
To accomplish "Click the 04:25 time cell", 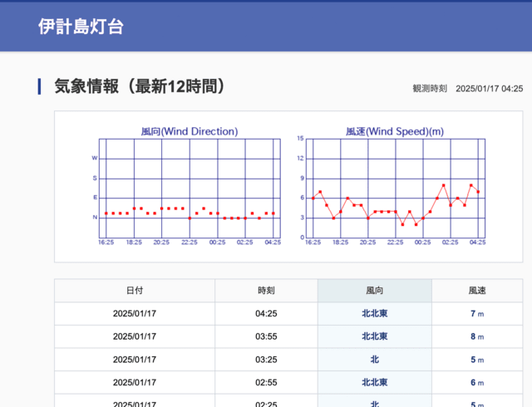I will point(266,313).
